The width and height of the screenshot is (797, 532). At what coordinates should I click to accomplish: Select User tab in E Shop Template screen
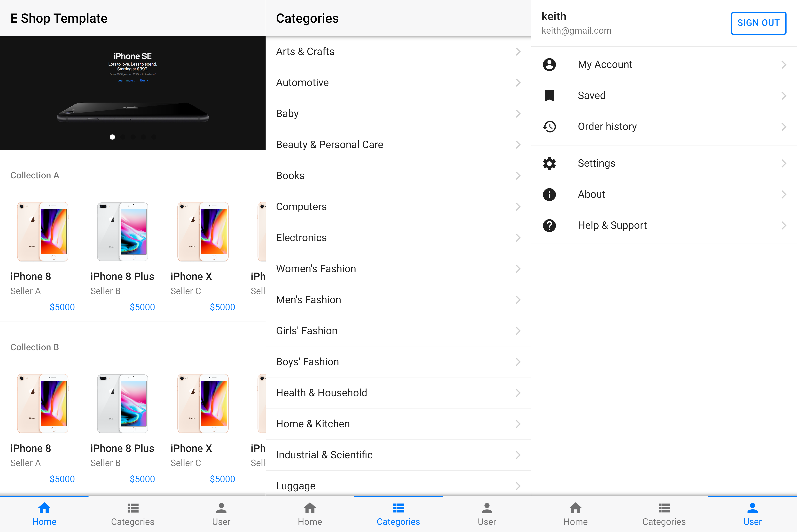(221, 514)
